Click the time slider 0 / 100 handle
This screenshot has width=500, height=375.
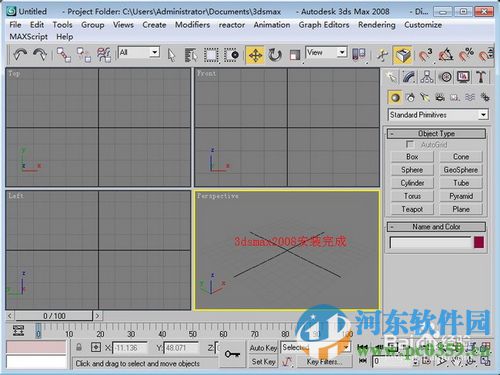[x=54, y=316]
